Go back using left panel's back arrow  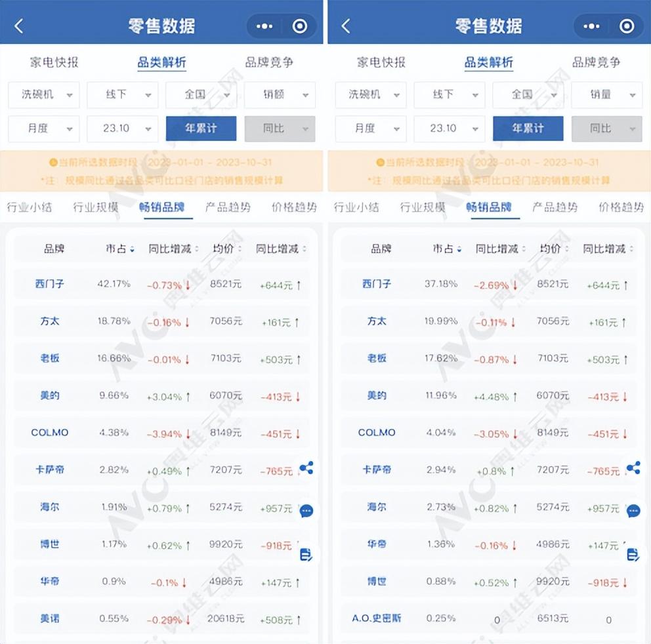coord(18,26)
